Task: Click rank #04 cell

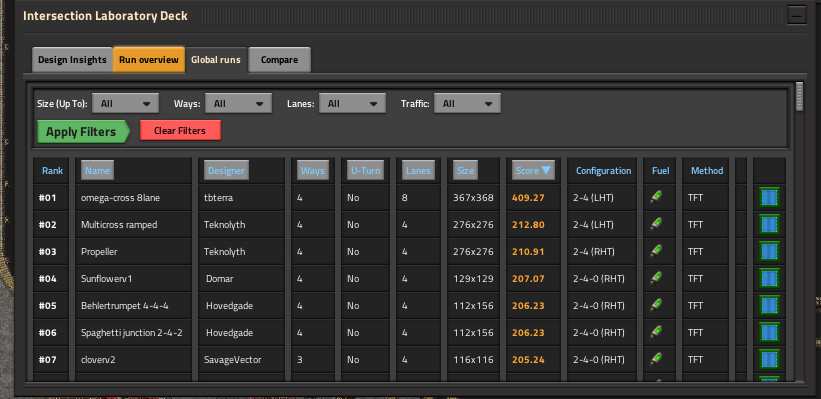Action: (x=51, y=279)
